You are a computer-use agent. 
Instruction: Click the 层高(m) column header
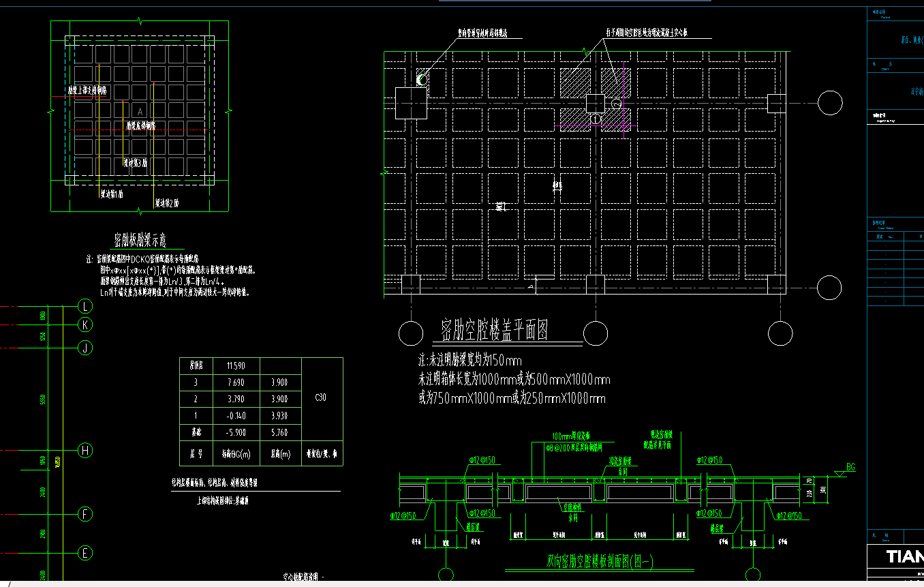tap(279, 453)
